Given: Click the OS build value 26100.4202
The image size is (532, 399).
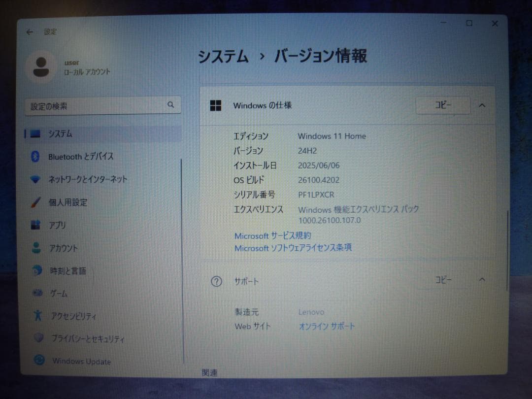Looking at the screenshot, I should pos(319,180).
